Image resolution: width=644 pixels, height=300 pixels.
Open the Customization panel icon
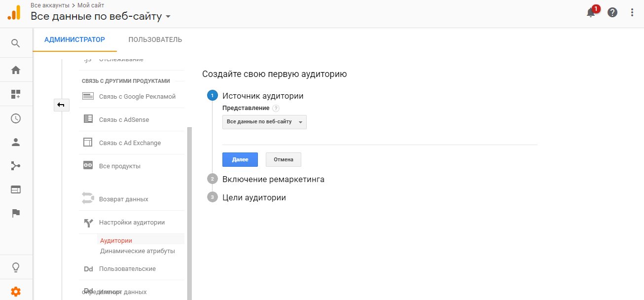[x=16, y=94]
